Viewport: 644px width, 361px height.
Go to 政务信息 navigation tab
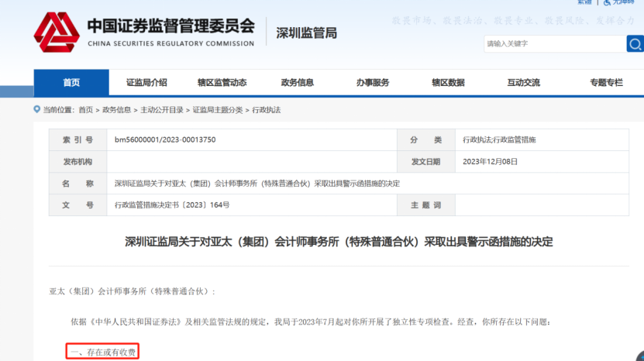(297, 83)
